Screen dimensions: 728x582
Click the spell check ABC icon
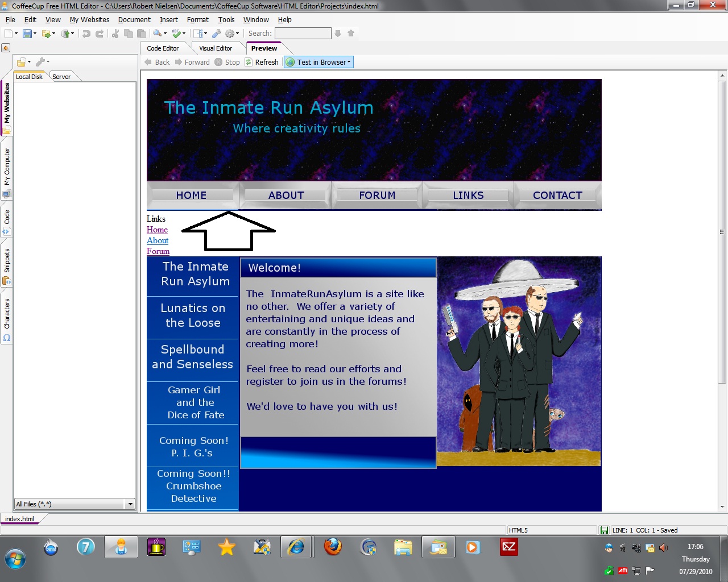177,34
